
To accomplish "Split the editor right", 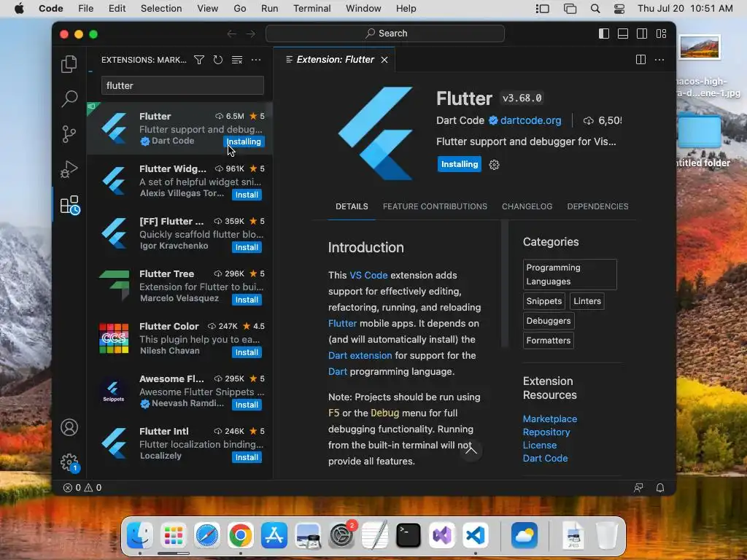I will [640, 60].
